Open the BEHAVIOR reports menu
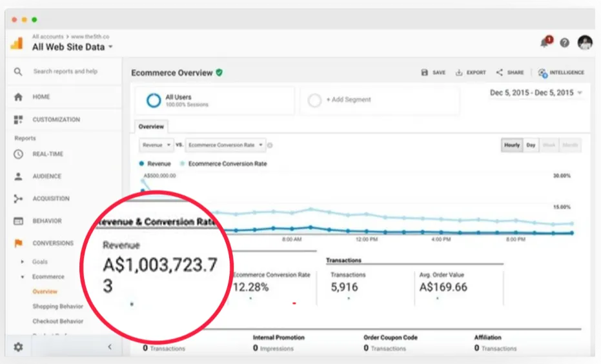The height and width of the screenshot is (364, 601). [46, 221]
